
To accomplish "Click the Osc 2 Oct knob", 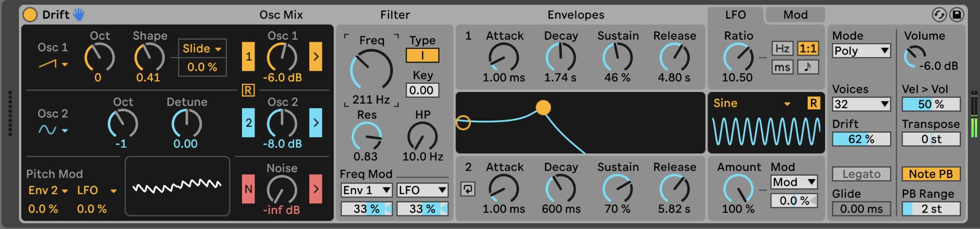I will [122, 124].
